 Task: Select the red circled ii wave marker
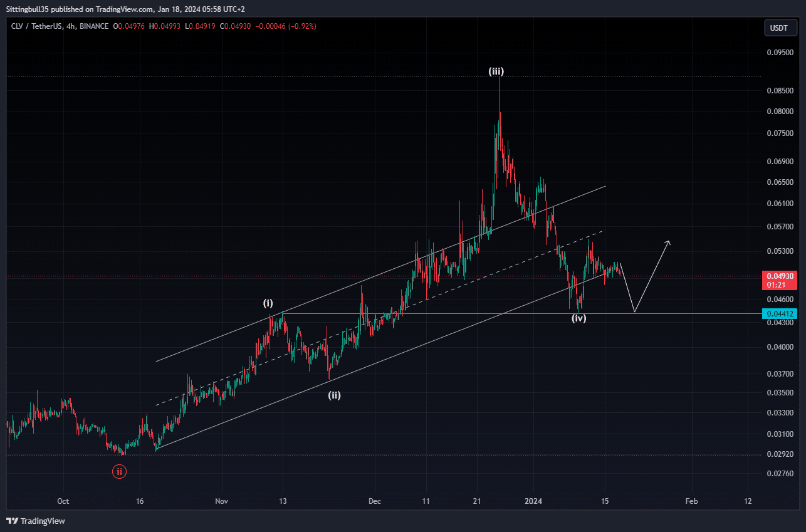click(119, 471)
